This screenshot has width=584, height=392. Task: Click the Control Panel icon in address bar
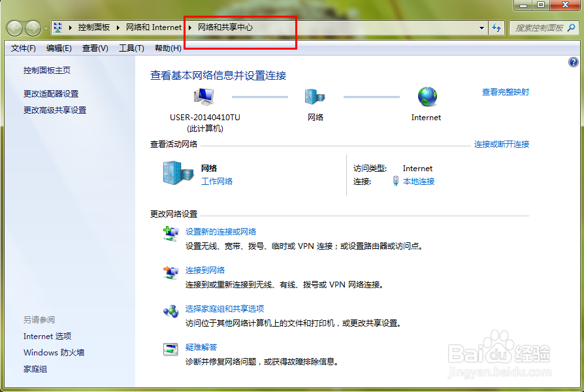pyautogui.click(x=57, y=27)
